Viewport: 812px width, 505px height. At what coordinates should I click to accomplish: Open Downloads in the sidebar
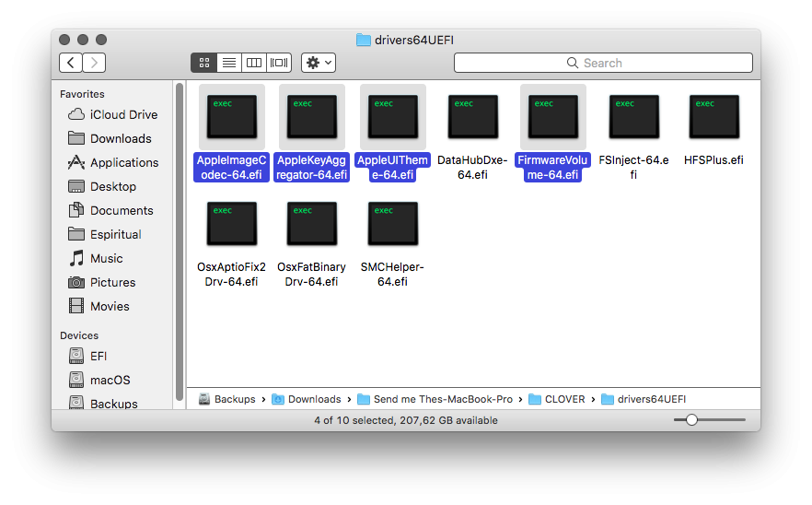point(110,138)
